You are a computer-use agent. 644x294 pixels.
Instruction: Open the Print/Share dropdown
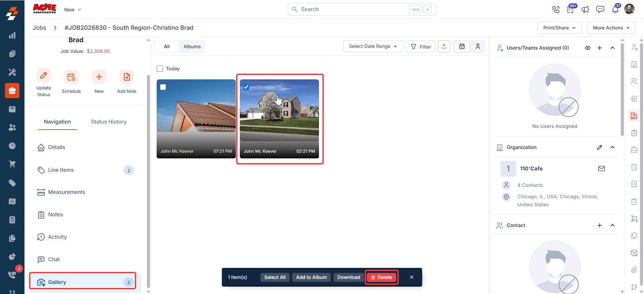(x=559, y=28)
